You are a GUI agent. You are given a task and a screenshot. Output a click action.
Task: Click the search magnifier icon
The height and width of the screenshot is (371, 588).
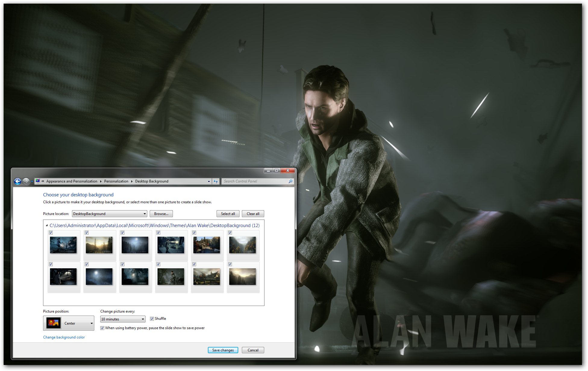pyautogui.click(x=290, y=181)
